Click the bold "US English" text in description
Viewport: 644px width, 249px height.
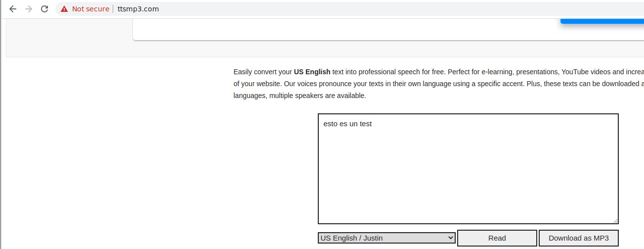(312, 72)
